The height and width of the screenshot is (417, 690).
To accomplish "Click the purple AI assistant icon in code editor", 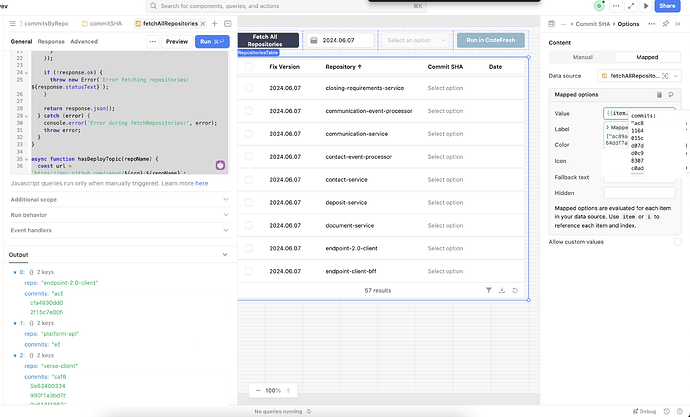I will click(x=220, y=165).
